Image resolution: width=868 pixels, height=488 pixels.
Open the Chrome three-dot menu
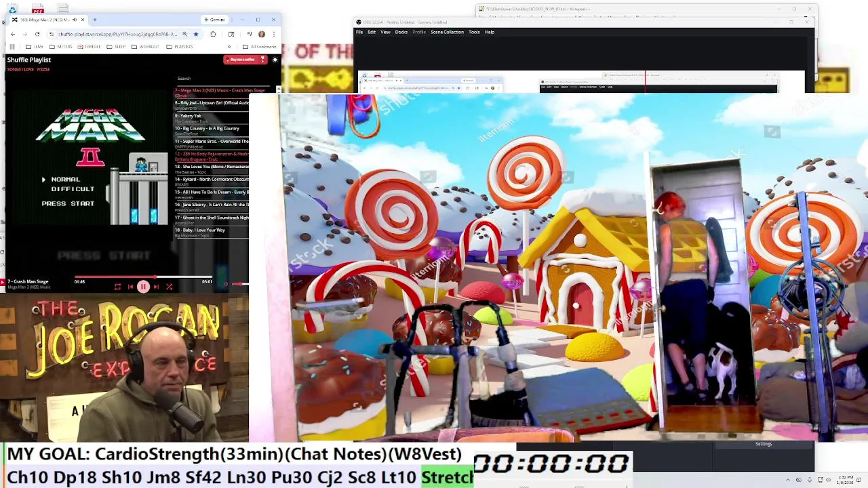coord(273,34)
